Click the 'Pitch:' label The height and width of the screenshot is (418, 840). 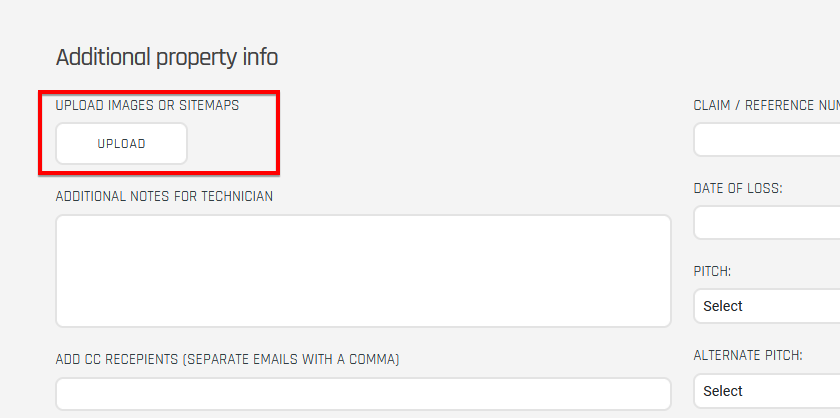[712, 271]
